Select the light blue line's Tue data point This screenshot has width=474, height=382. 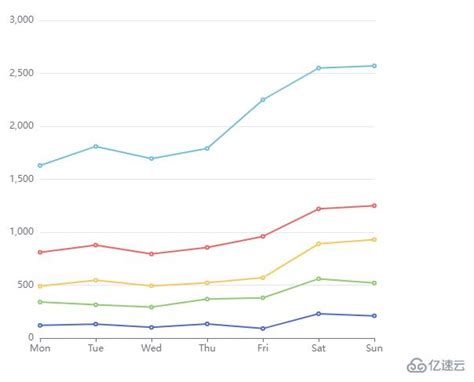pyautogui.click(x=96, y=147)
